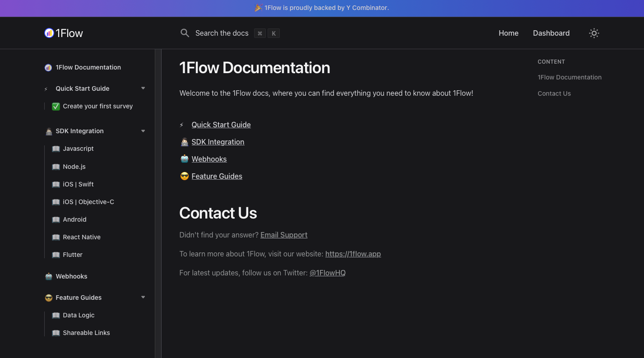Image resolution: width=644 pixels, height=358 pixels.
Task: Click the book icon next to Shareable Links
Action: [56, 333]
